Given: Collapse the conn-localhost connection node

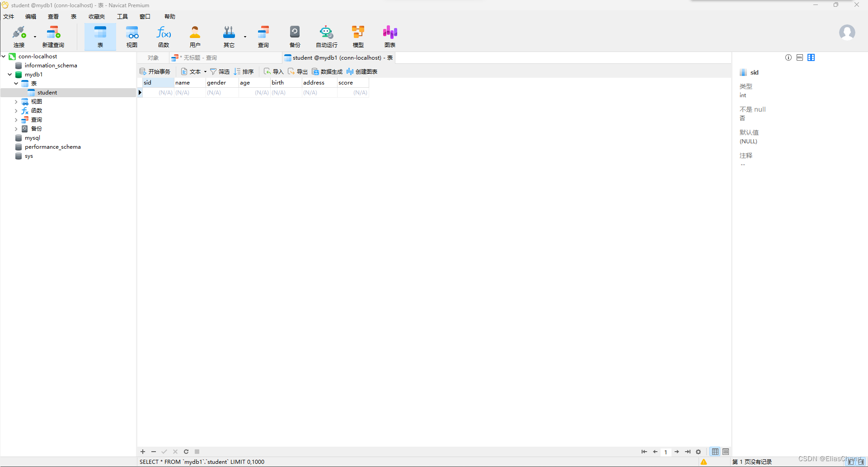Looking at the screenshot, I should tap(4, 56).
